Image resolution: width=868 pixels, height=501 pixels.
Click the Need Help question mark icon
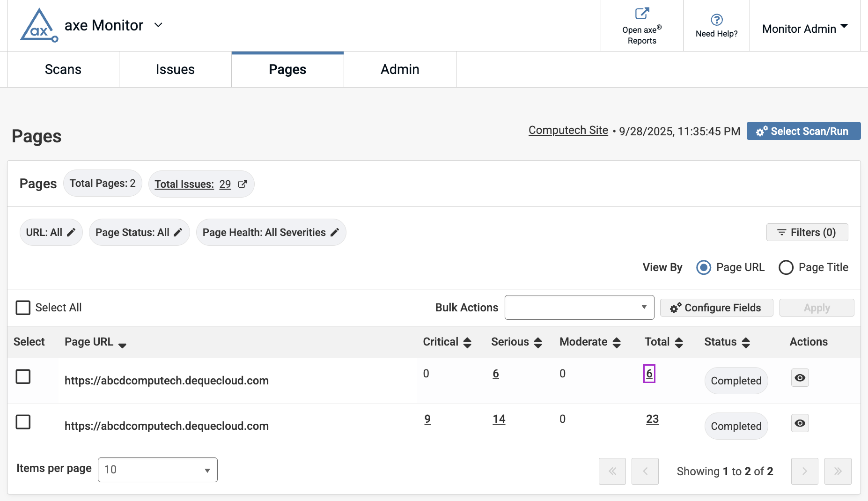pos(716,21)
